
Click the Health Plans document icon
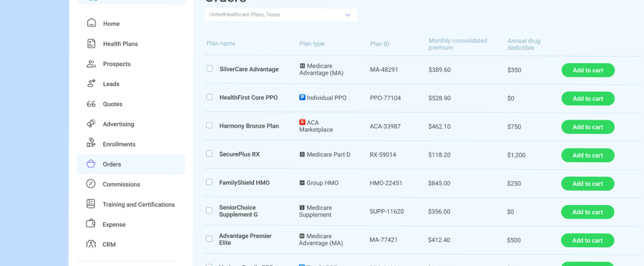(x=91, y=43)
